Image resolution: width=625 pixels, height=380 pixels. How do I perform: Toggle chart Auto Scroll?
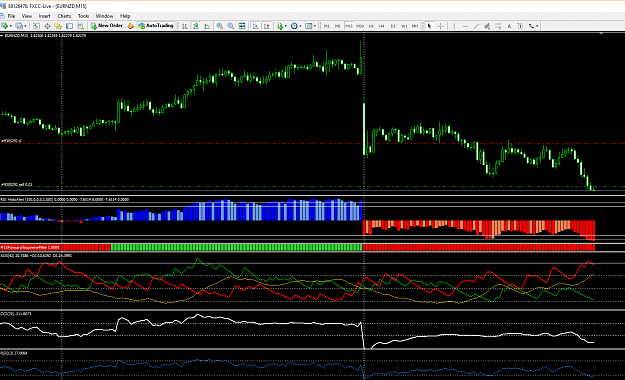pos(256,26)
